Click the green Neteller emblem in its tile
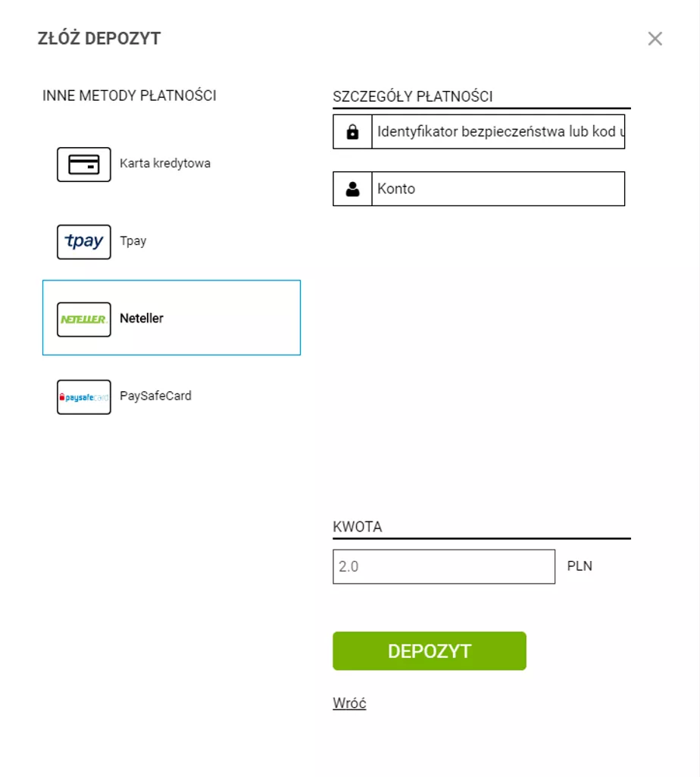Viewport: 700px width, 777px height. (83, 318)
